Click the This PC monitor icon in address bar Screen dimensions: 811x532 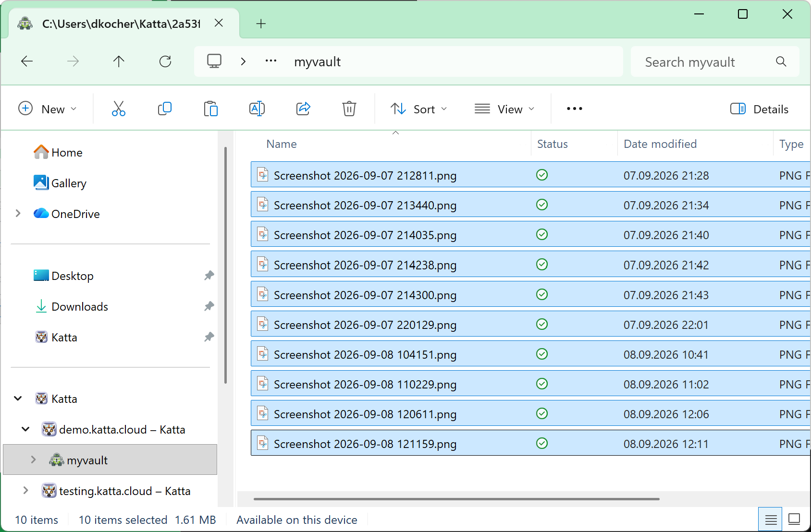tap(214, 61)
